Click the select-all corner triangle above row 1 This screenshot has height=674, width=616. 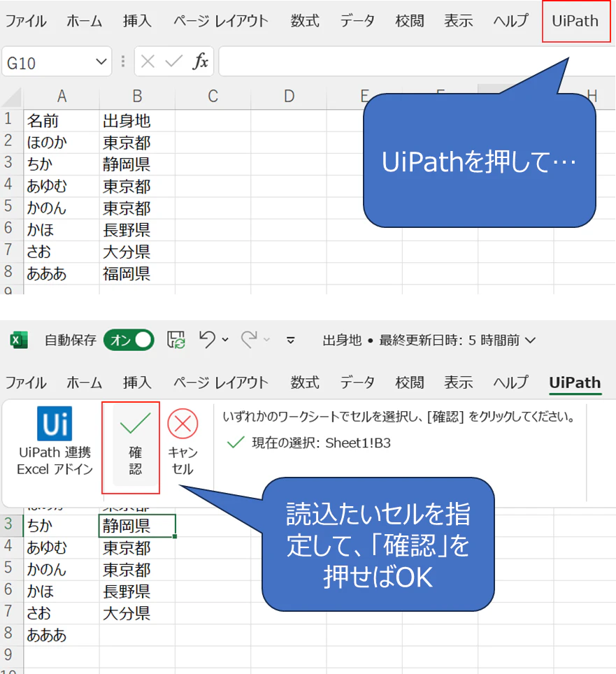coord(12,96)
